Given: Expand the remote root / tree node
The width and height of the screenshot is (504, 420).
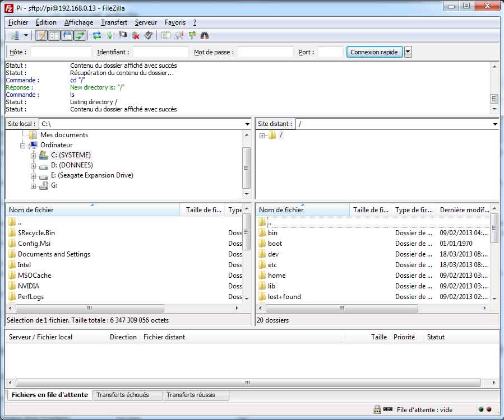Looking at the screenshot, I should tap(262, 136).
